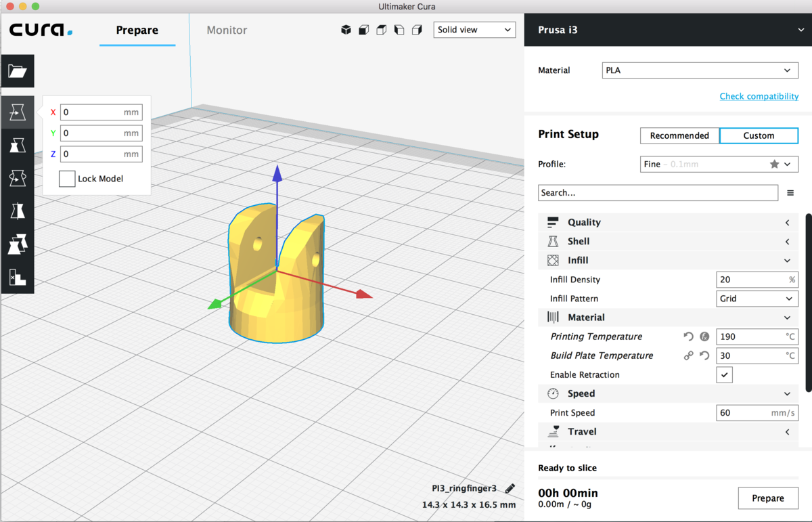Open the Infill Pattern Grid dropdown
The width and height of the screenshot is (812, 522).
(757, 299)
